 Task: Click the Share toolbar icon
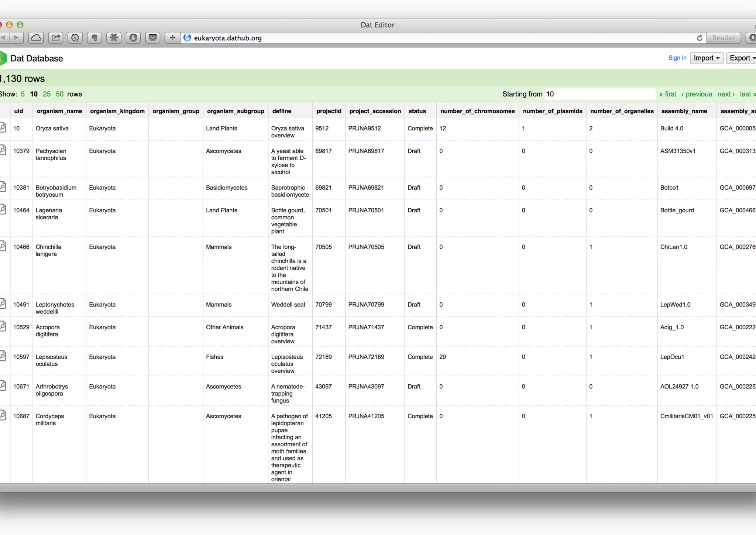[56, 38]
